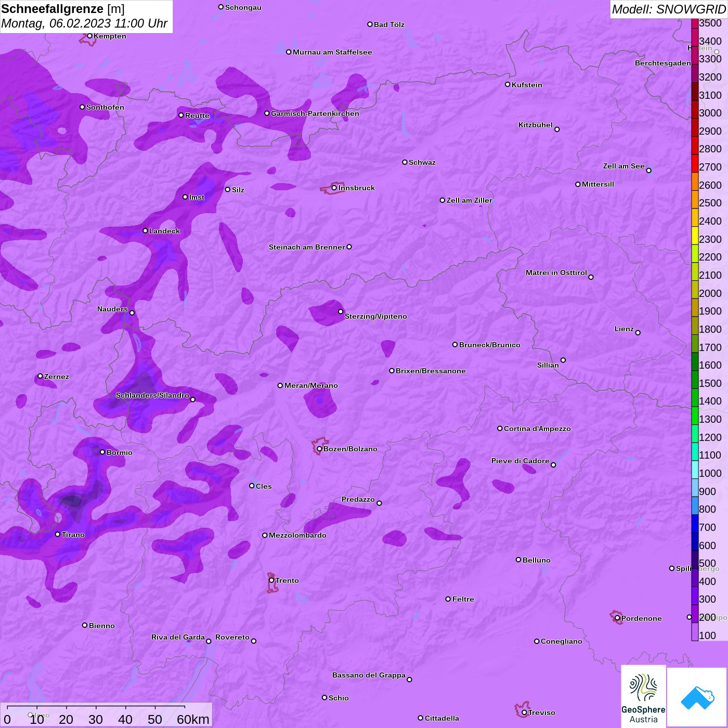This screenshot has width=728, height=728.
Task: Click the Riva del Garda label
Action: point(178,637)
